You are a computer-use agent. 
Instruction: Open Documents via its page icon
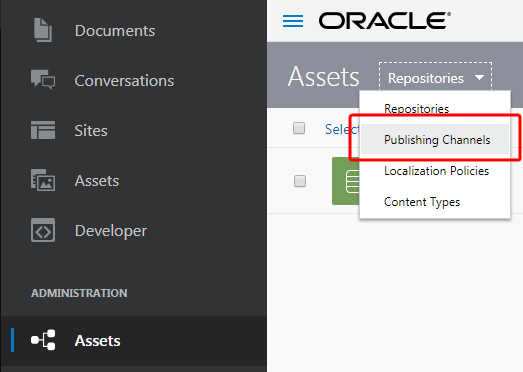[43, 30]
